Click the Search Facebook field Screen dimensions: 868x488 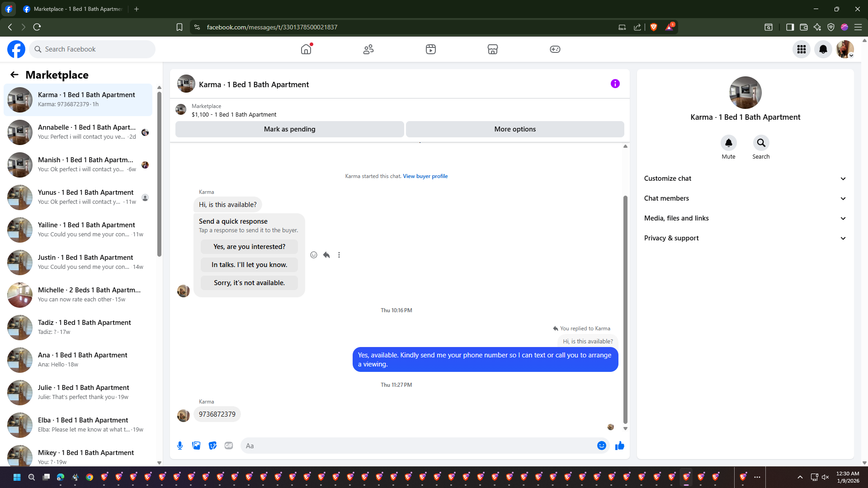(x=92, y=49)
